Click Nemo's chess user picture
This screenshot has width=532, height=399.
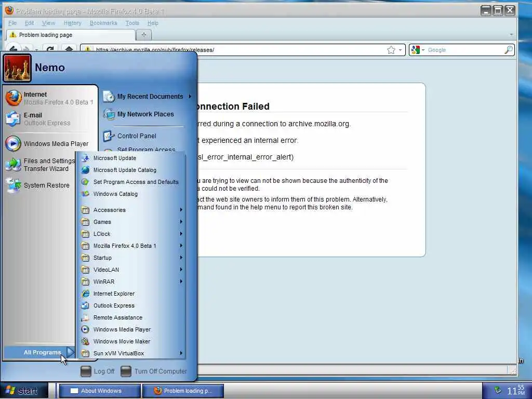point(17,68)
